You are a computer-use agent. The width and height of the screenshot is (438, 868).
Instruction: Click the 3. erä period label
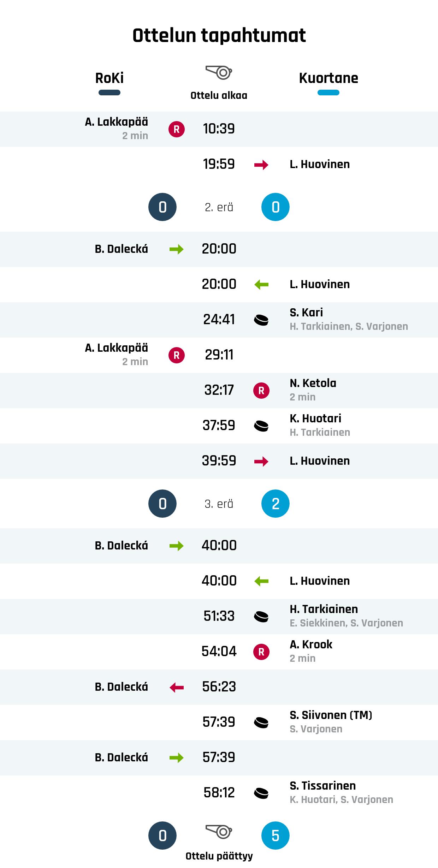219,504
